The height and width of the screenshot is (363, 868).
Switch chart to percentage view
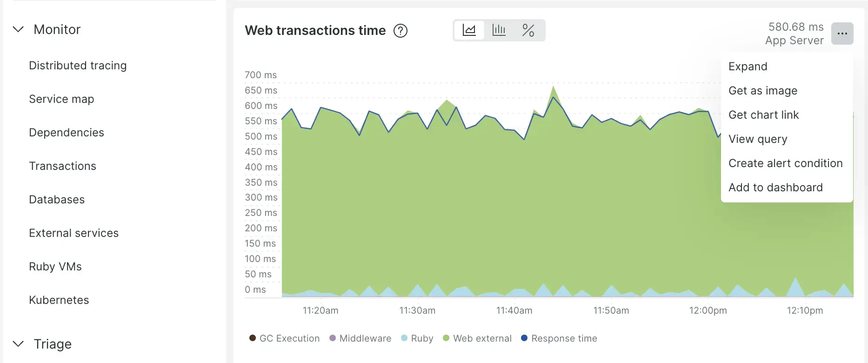(528, 30)
